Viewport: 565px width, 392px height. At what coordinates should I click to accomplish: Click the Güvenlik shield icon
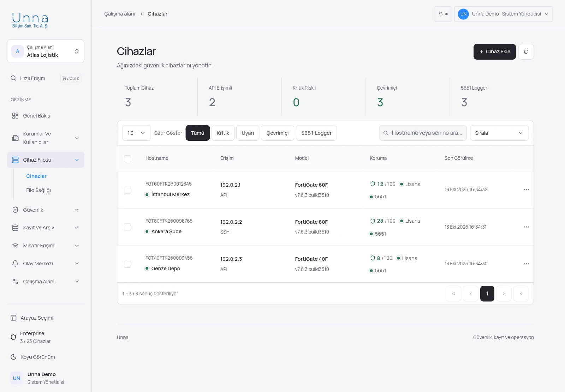coord(15,210)
